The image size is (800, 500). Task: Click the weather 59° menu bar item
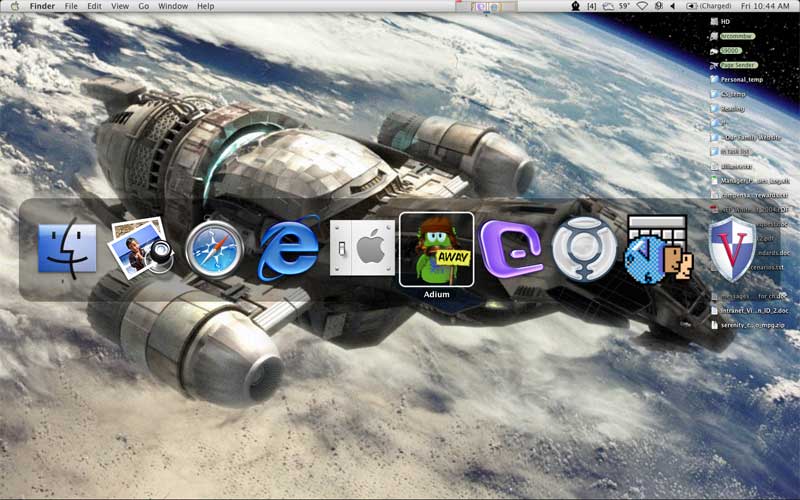pyautogui.click(x=616, y=6)
